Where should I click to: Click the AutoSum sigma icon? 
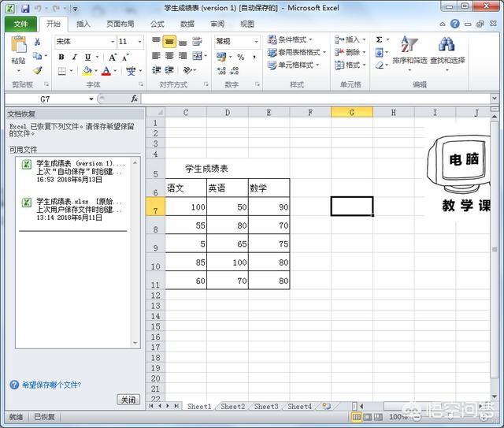pyautogui.click(x=379, y=39)
